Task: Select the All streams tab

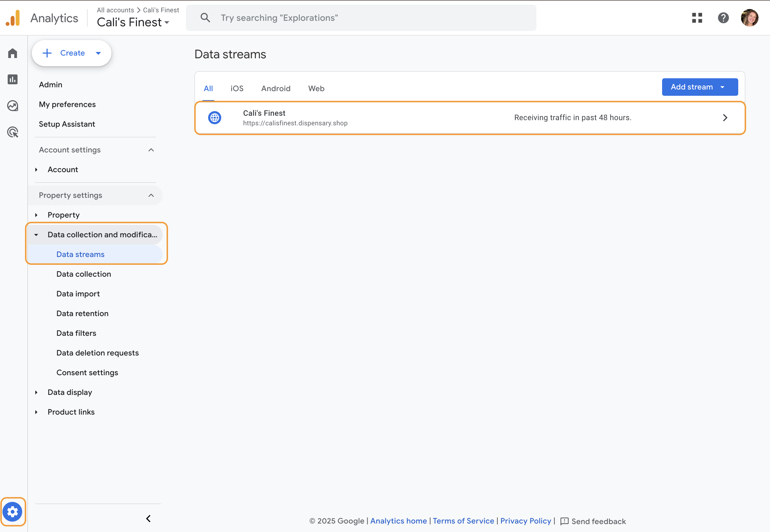Action: pos(208,88)
